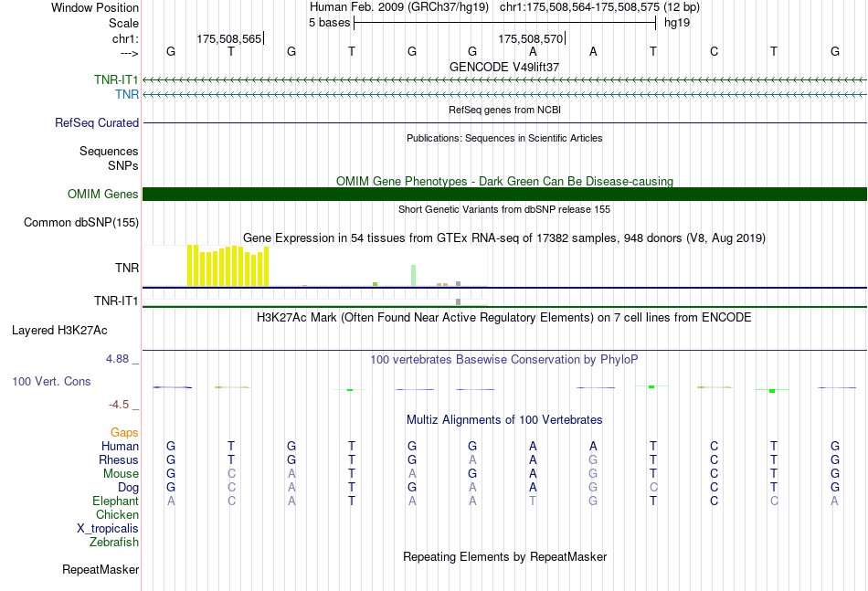Click the Zebrafish species row label
This screenshot has width=868, height=591.
pos(114,543)
